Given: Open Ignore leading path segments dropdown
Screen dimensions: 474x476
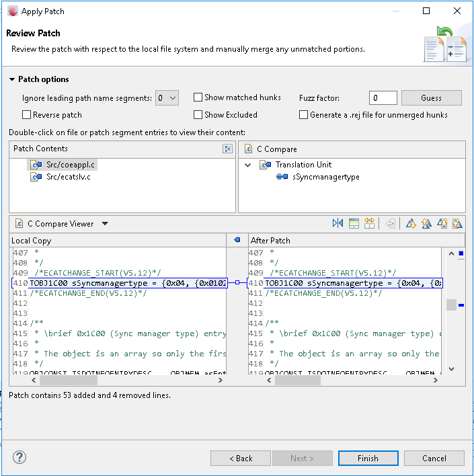Looking at the screenshot, I should 167,98.
